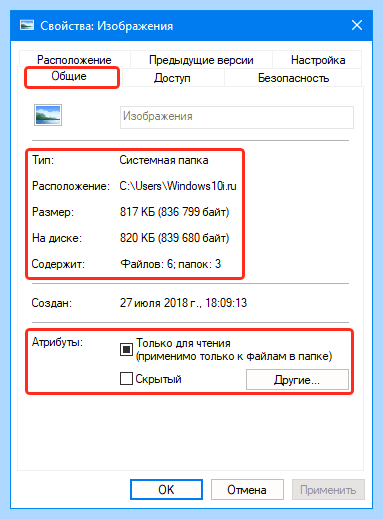Click the Тип: label

point(43,160)
